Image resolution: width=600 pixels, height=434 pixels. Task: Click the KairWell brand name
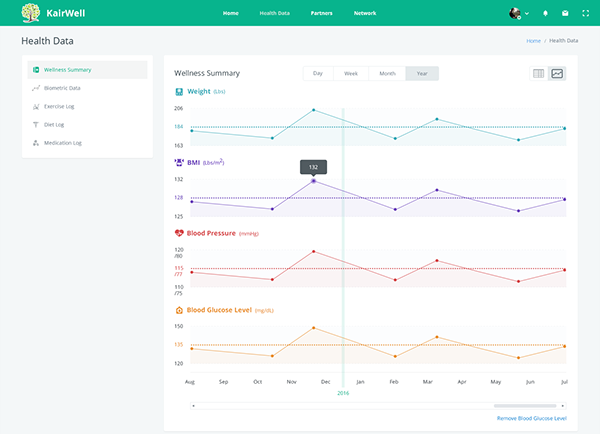click(x=66, y=13)
